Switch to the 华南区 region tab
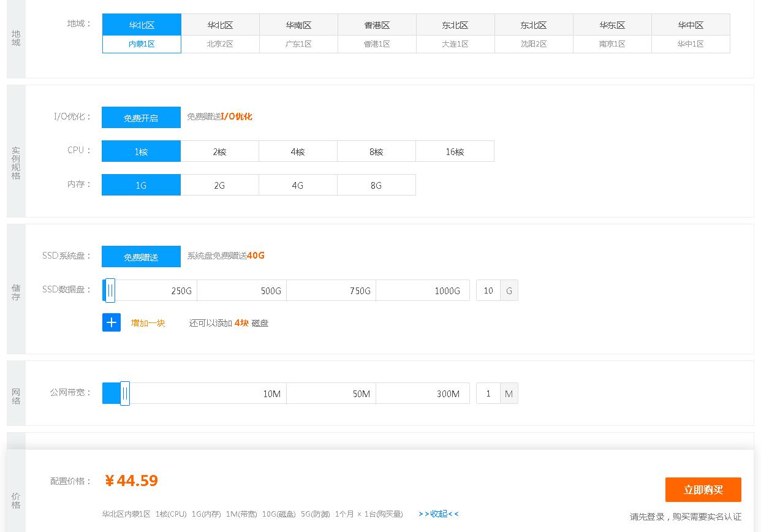Screen dimensions: 761x532 [298, 25]
